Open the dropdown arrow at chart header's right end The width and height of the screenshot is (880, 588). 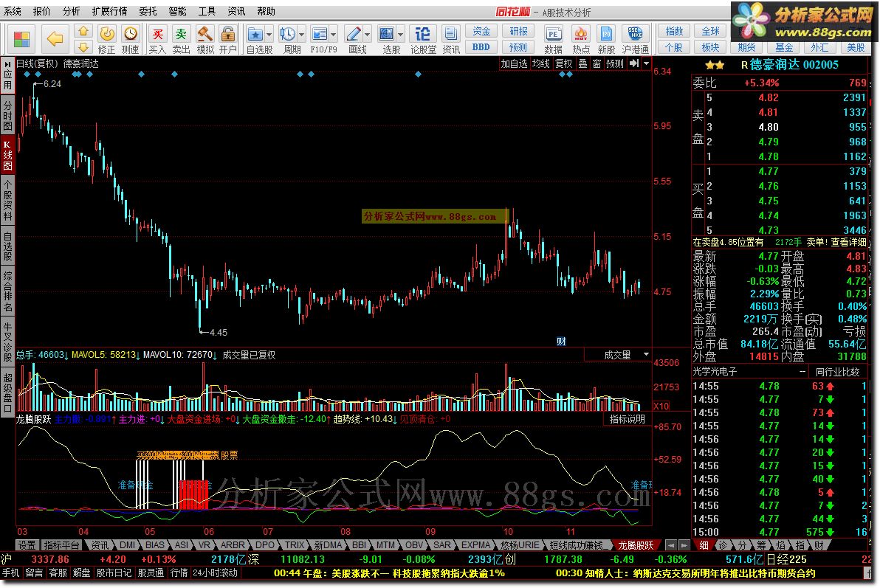pyautogui.click(x=647, y=63)
